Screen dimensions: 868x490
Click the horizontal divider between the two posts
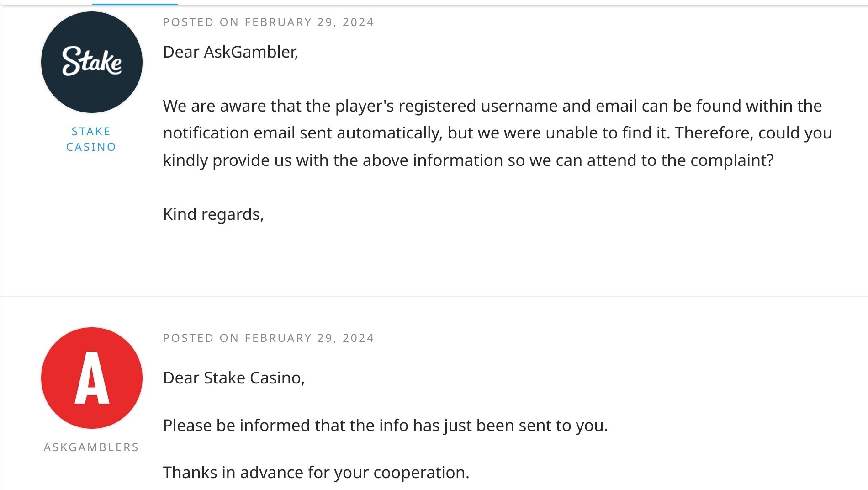click(434, 296)
